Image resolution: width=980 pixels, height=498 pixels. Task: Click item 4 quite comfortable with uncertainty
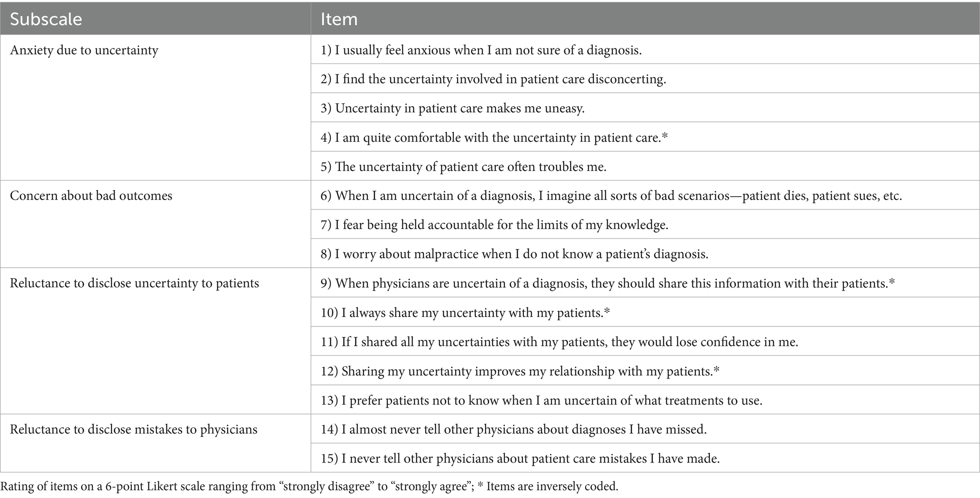pos(494,138)
